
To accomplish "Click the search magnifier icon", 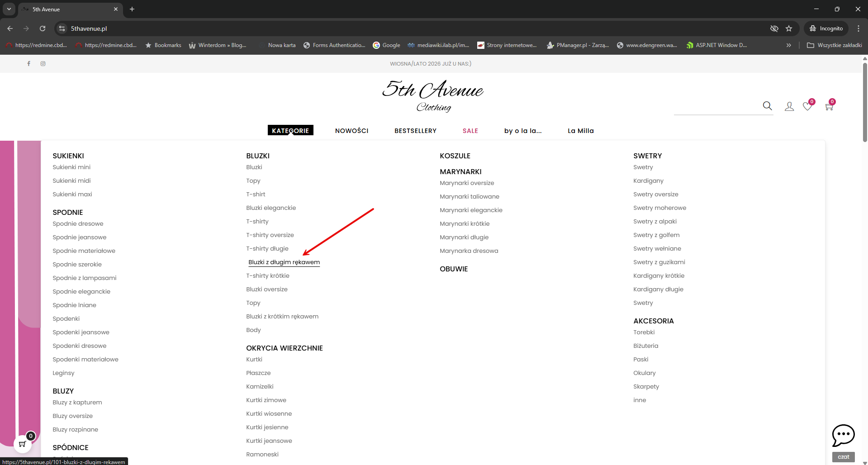I will pyautogui.click(x=767, y=106).
